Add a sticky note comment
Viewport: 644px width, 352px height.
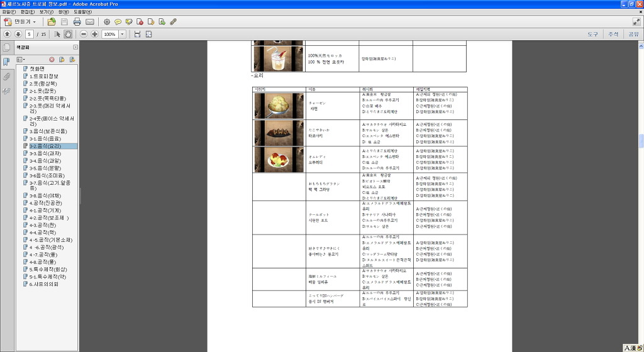(118, 21)
